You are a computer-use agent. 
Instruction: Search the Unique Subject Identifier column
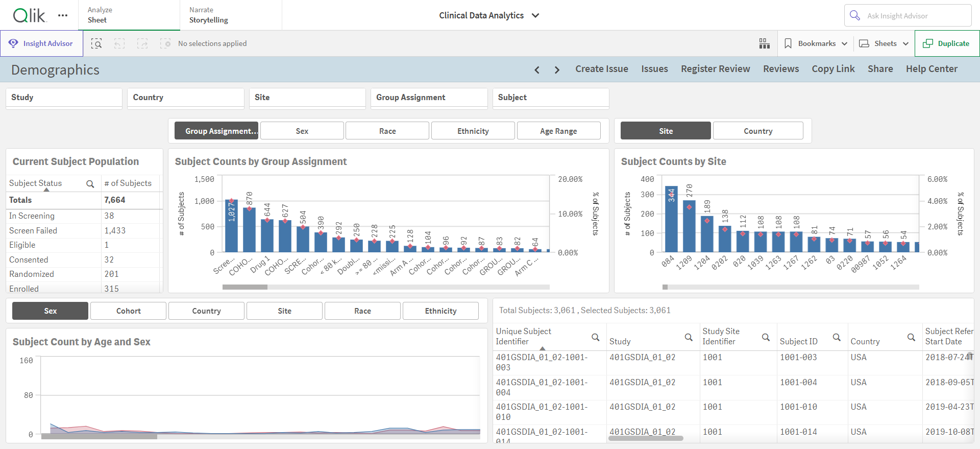click(x=595, y=337)
